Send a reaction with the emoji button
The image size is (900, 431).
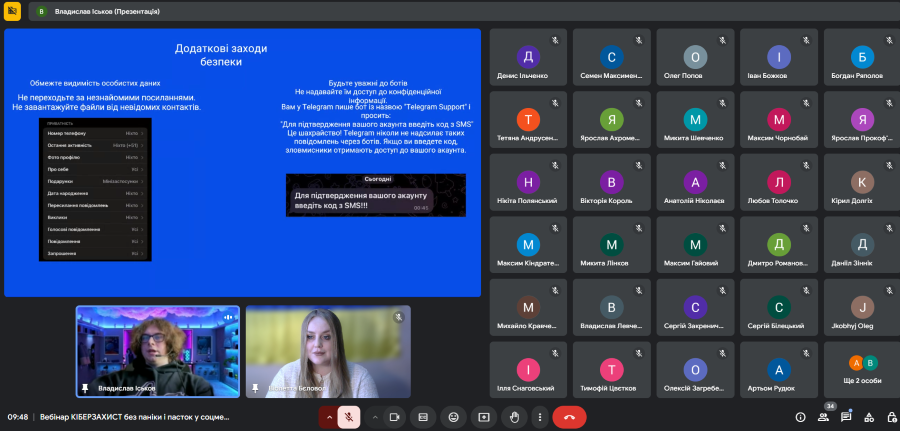pyautogui.click(x=453, y=417)
